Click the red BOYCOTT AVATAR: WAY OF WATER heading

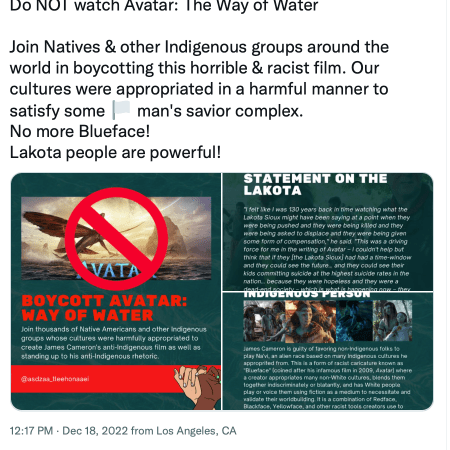104,308
